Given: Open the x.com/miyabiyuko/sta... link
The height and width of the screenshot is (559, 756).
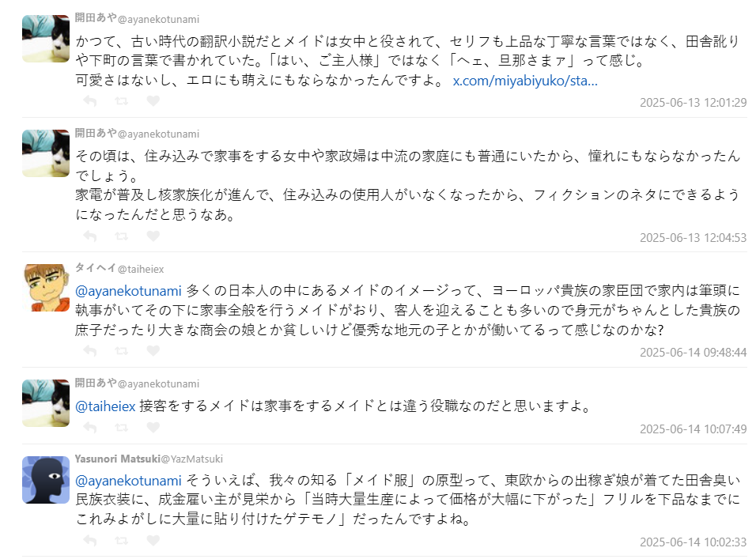Looking at the screenshot, I should pos(525,81).
